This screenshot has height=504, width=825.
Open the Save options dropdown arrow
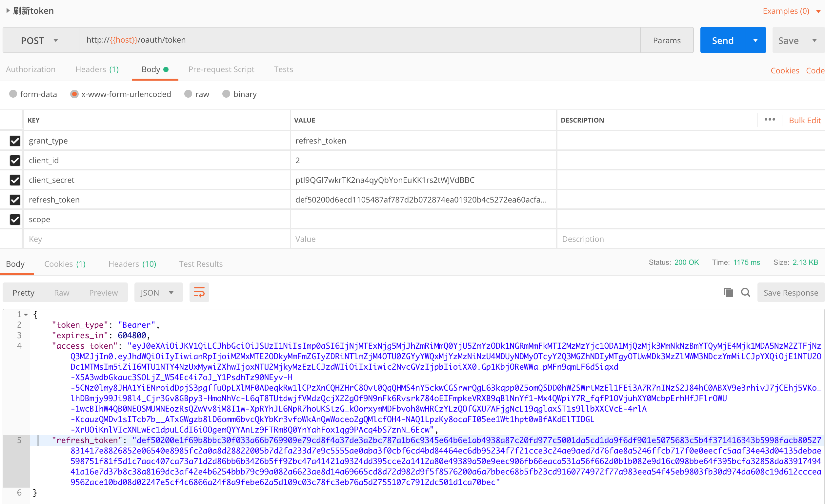coord(814,40)
